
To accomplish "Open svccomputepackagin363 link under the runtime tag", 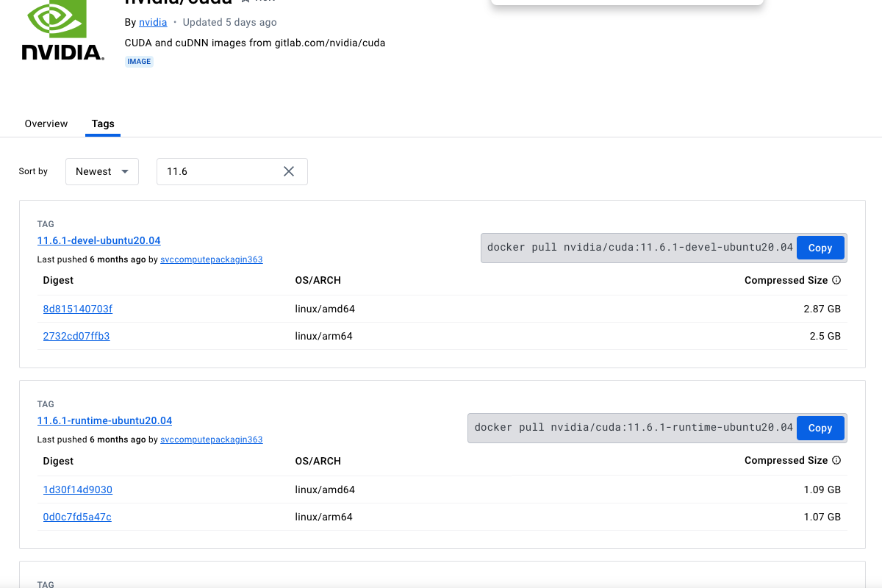I will click(x=212, y=440).
